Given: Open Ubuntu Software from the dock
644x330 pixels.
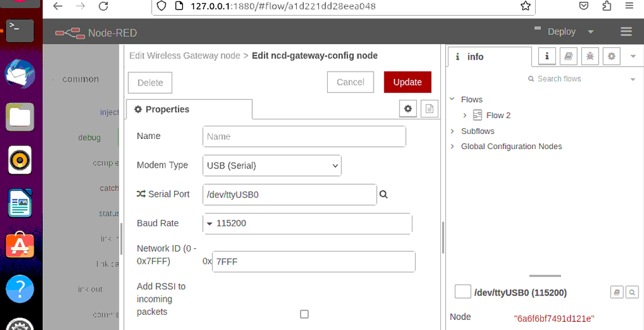Looking at the screenshot, I should (x=19, y=245).
